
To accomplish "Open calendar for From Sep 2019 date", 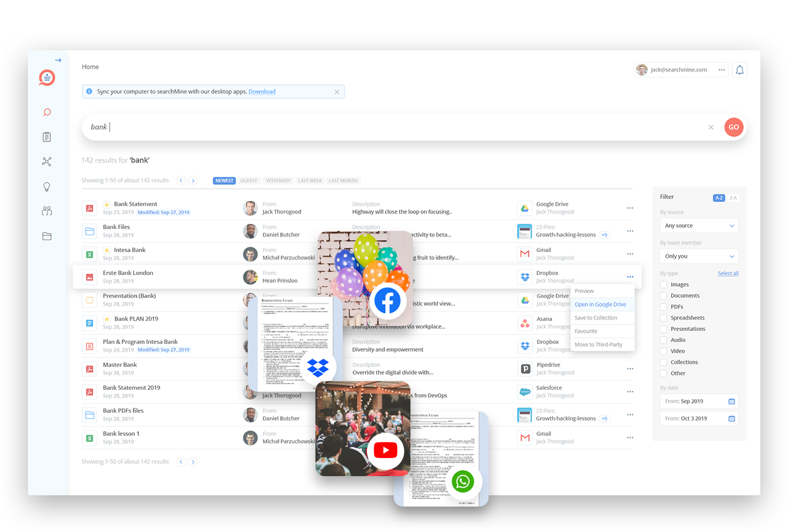I will (731, 402).
